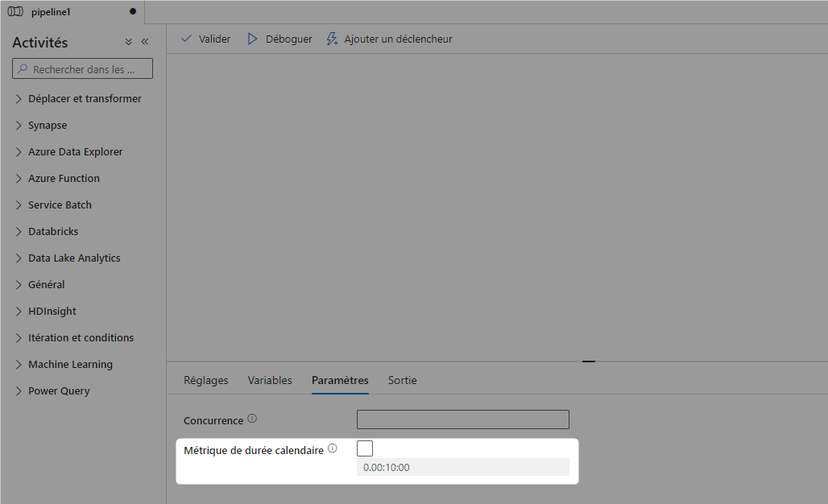Enable the Métrique de durée calendaire checkbox
828x504 pixels.
pyautogui.click(x=364, y=448)
